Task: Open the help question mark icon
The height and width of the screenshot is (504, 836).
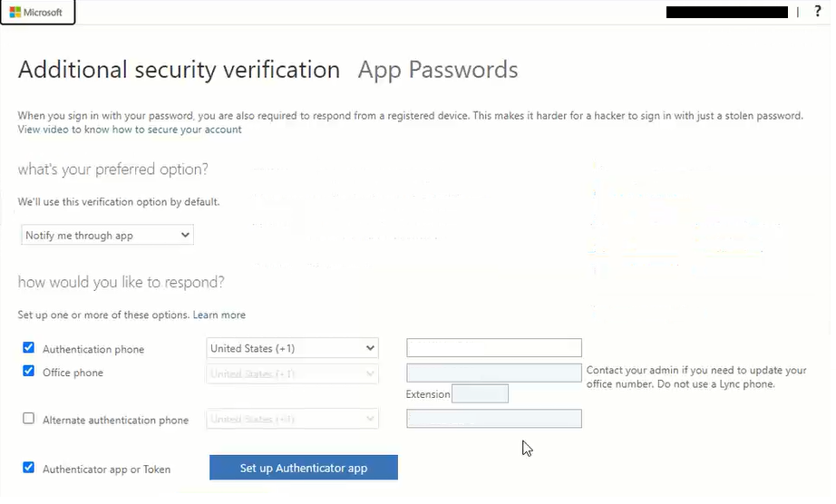Action: pos(818,12)
